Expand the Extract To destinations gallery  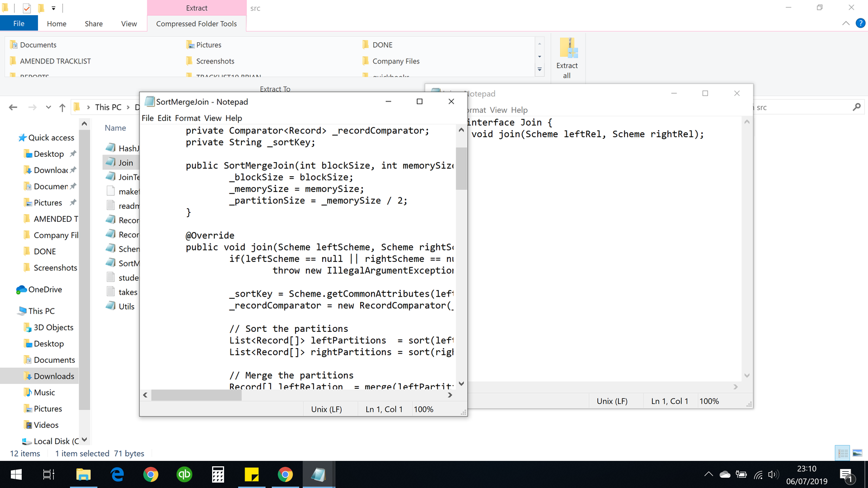click(x=539, y=69)
